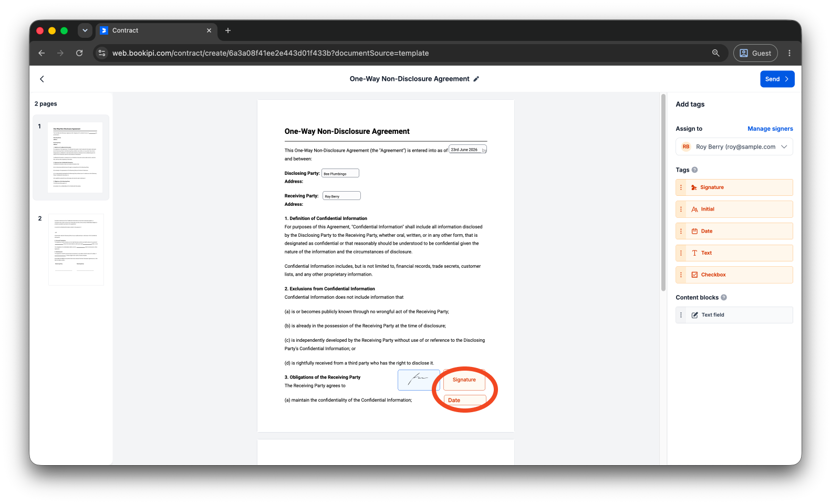The height and width of the screenshot is (504, 831).
Task: Select the Text field content block
Action: [734, 315]
